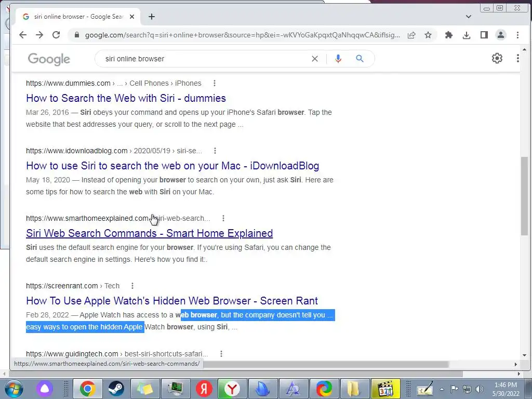
Task: Open Apple Watch's Hidden Web Browser result
Action: 171,301
